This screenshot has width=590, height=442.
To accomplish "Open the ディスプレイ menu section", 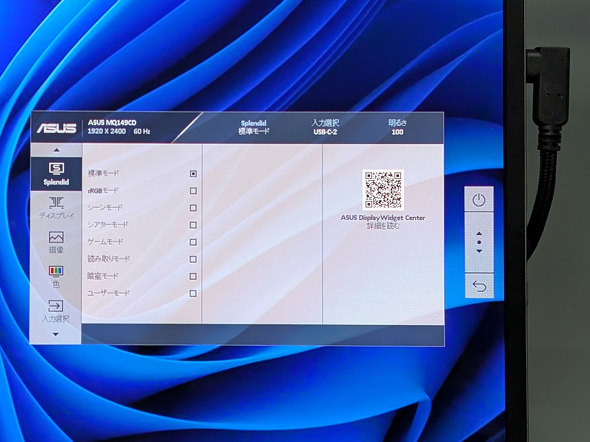I will tap(56, 208).
